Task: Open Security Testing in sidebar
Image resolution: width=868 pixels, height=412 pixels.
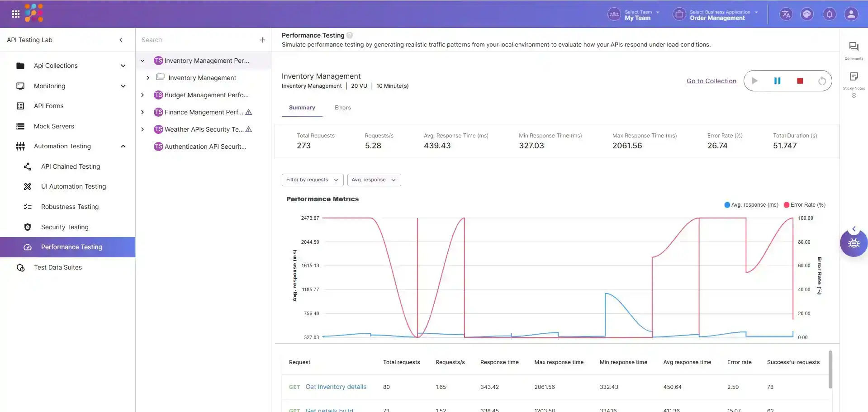Action: coord(65,227)
